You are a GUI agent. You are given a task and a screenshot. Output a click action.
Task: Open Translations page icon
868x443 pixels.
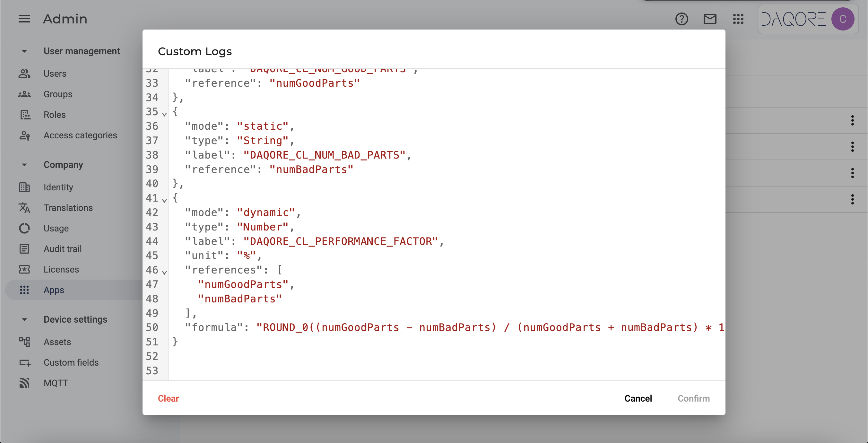pos(24,207)
